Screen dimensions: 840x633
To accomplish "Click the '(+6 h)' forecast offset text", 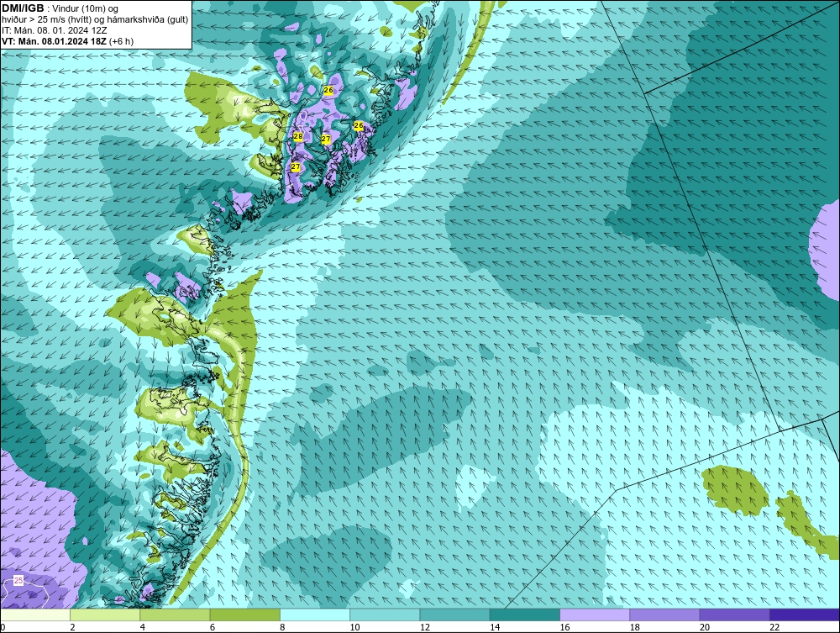I will click(x=121, y=41).
